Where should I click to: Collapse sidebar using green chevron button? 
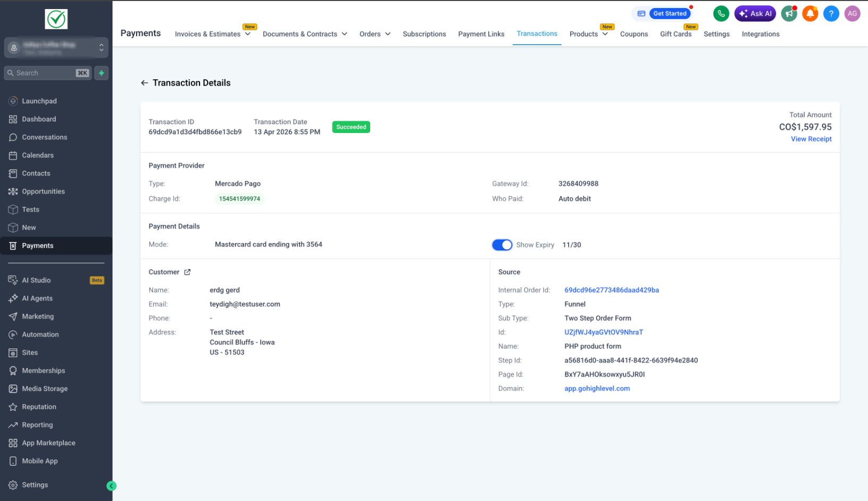click(x=111, y=486)
